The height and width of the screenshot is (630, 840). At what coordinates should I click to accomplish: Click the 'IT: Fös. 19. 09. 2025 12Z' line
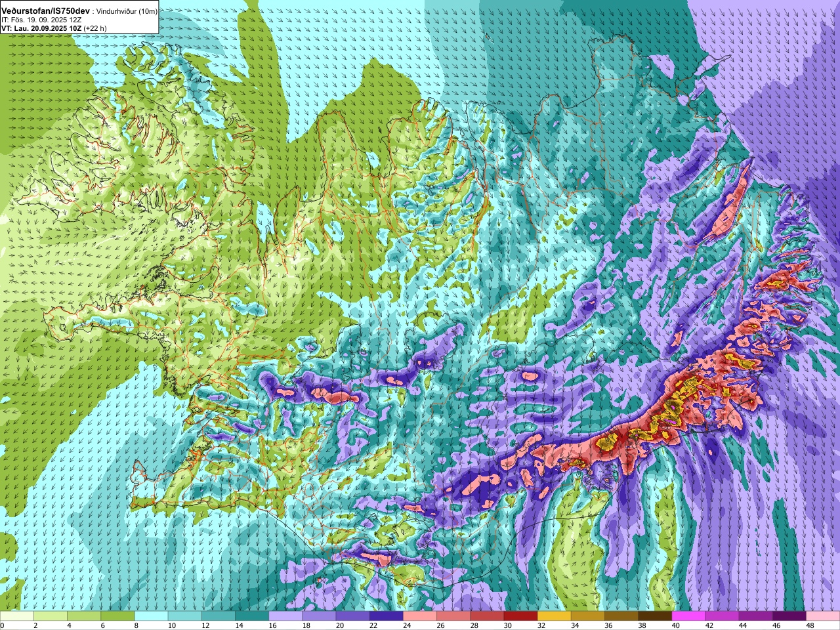tap(41, 20)
